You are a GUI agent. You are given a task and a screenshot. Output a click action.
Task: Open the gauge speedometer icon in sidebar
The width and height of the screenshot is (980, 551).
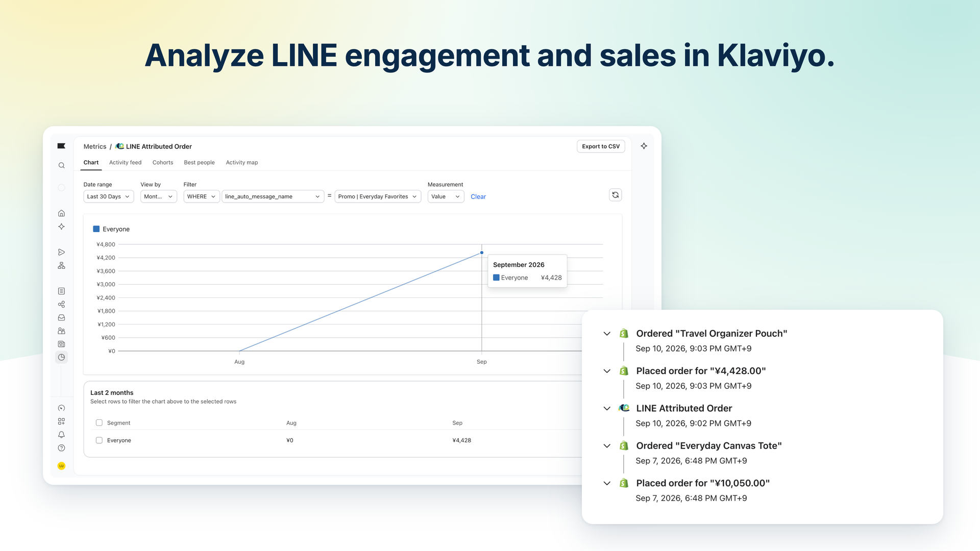[x=61, y=408]
